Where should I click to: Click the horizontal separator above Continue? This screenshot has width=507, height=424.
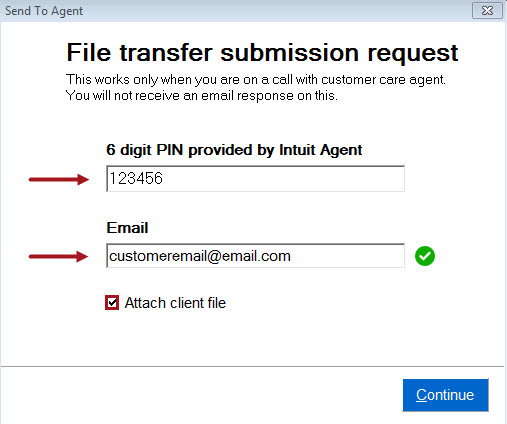pos(253,366)
